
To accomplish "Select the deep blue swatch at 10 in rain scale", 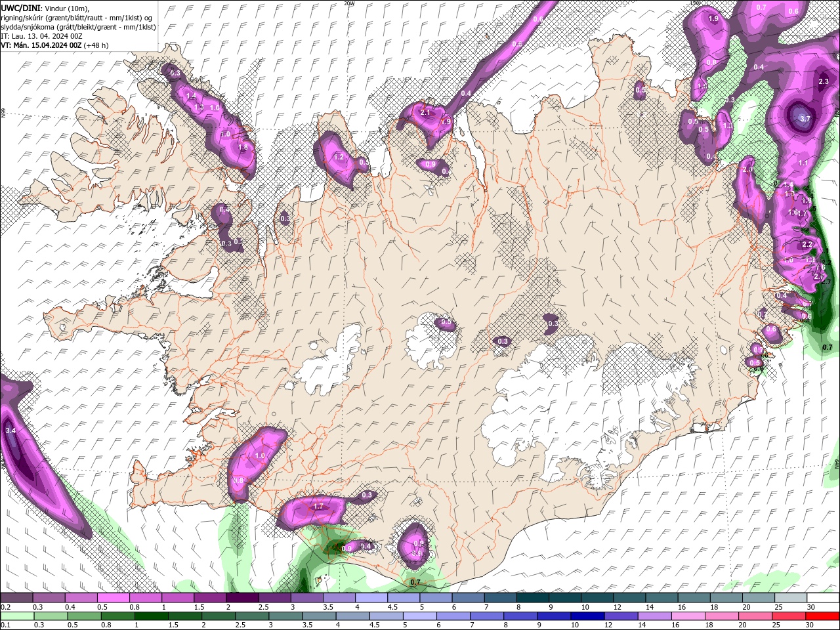I will [x=587, y=616].
